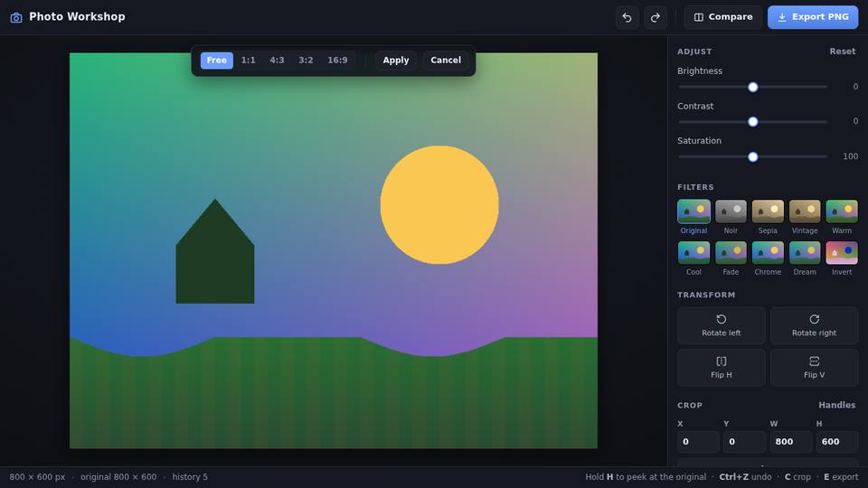Viewport: 868px width, 488px height.
Task: Rotate the image left
Action: tap(722, 326)
